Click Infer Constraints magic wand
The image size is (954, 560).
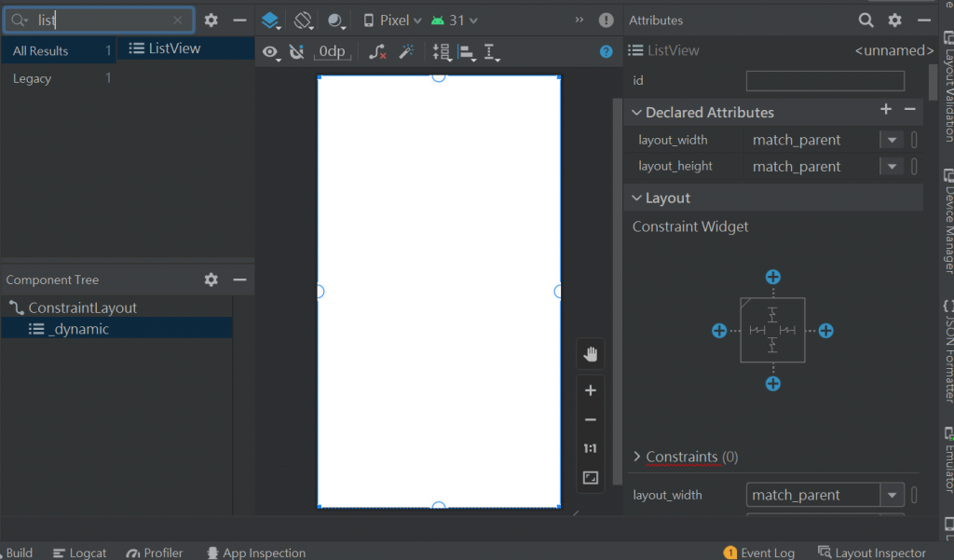pyautogui.click(x=406, y=52)
